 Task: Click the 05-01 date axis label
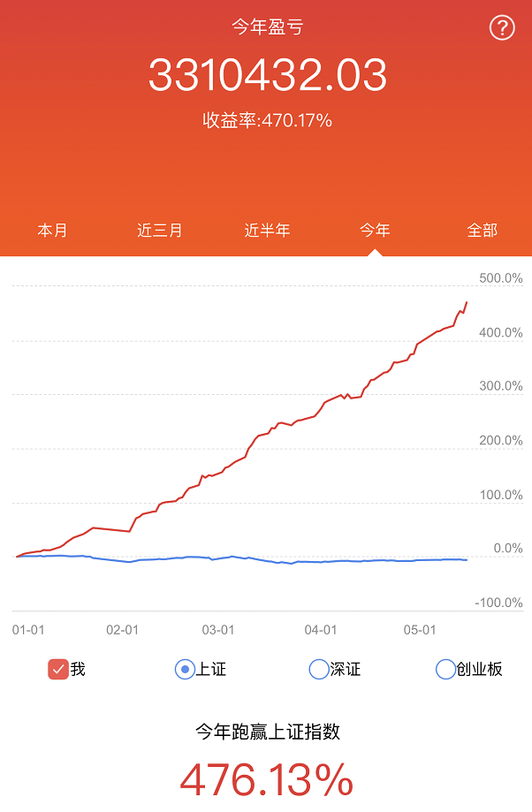[421, 630]
